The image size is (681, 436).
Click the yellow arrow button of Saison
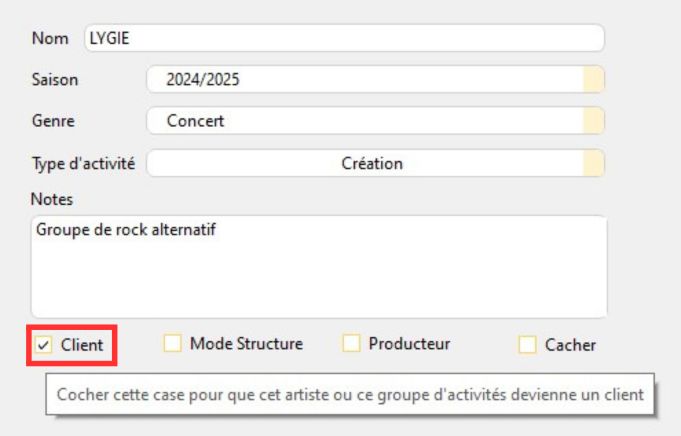coord(594,80)
